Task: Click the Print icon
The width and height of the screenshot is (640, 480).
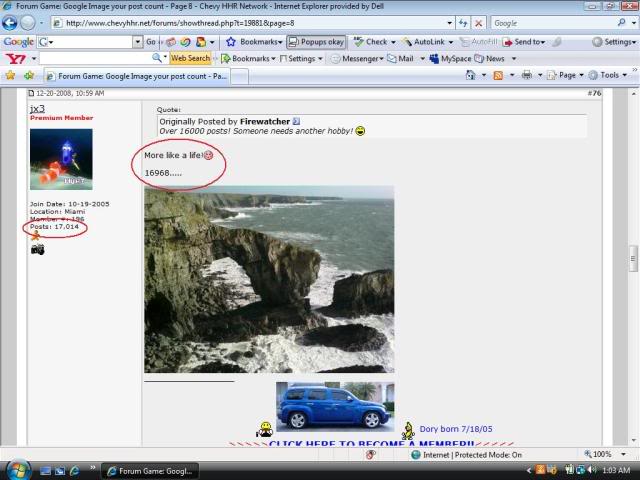Action: coord(527,75)
